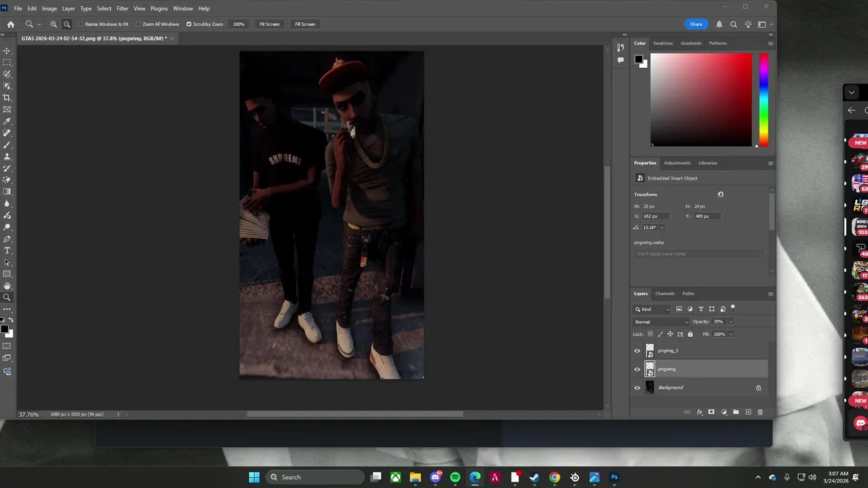Select the Hand tool

(7, 286)
